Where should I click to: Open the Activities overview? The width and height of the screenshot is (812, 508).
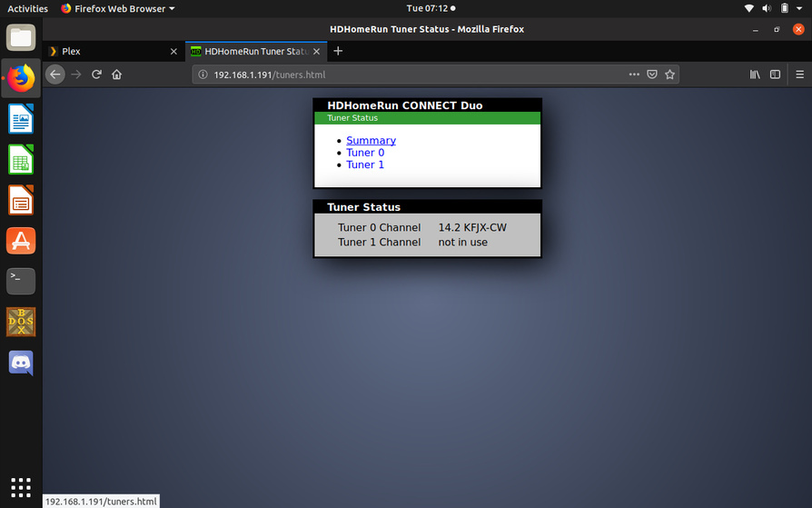(27, 8)
